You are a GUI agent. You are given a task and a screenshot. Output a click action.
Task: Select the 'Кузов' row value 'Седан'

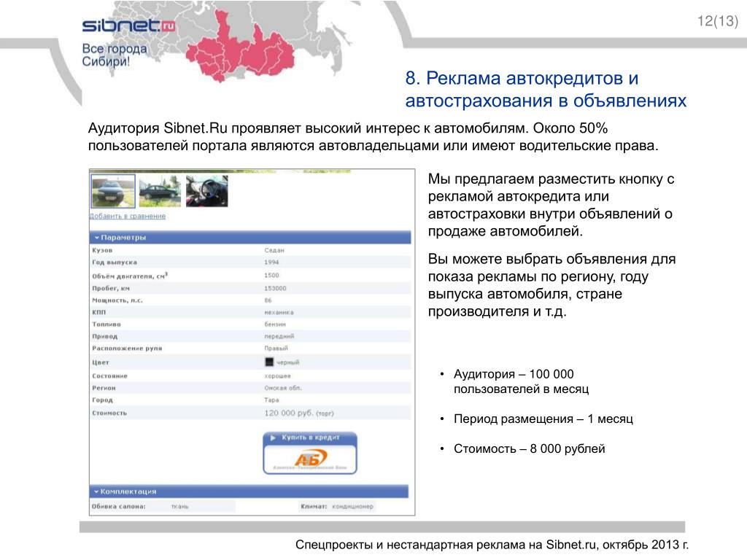click(x=274, y=250)
